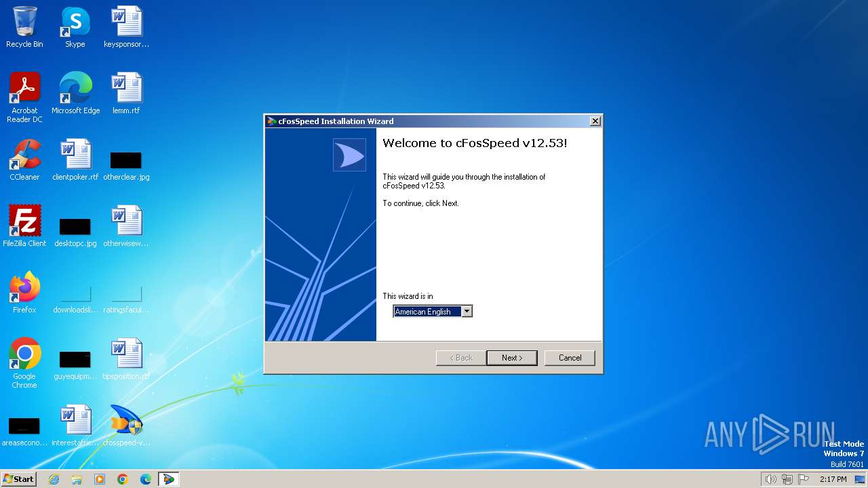
Task: Select the otherclear.jpg image file
Action: click(x=126, y=166)
